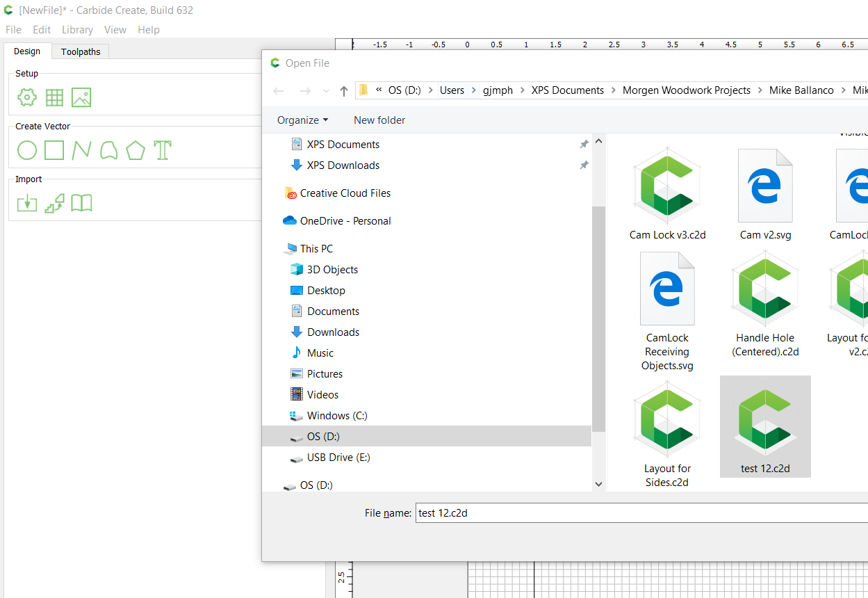The width and height of the screenshot is (868, 598).
Task: Click the New folder button
Action: [x=379, y=120]
